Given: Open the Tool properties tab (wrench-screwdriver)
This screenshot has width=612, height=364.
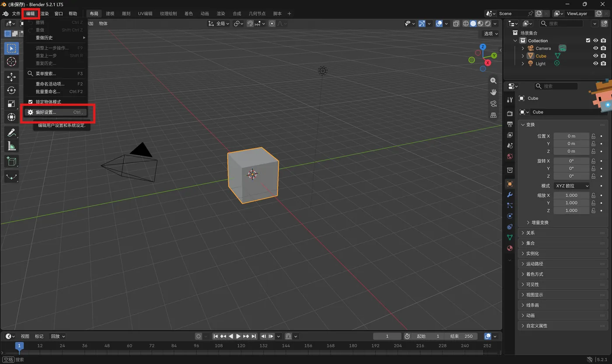Looking at the screenshot, I should [510, 100].
